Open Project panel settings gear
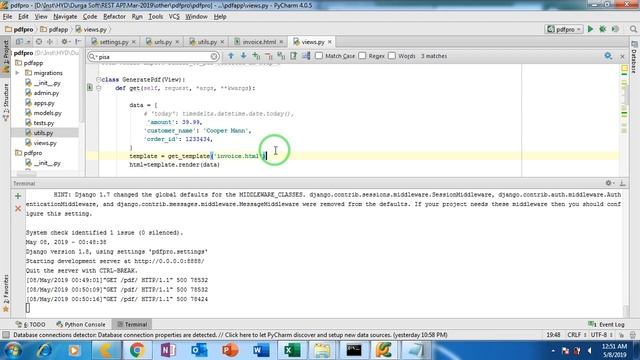 click(x=64, y=42)
